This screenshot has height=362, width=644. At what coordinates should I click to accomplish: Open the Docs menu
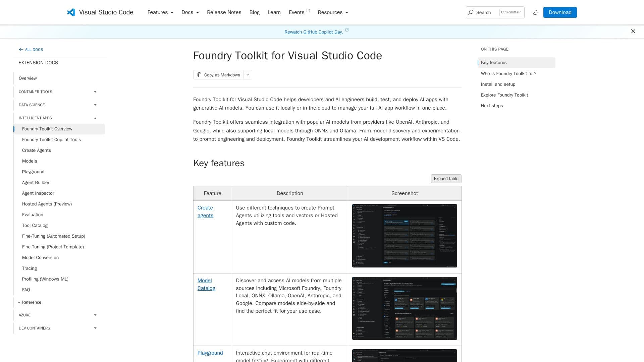pos(190,12)
